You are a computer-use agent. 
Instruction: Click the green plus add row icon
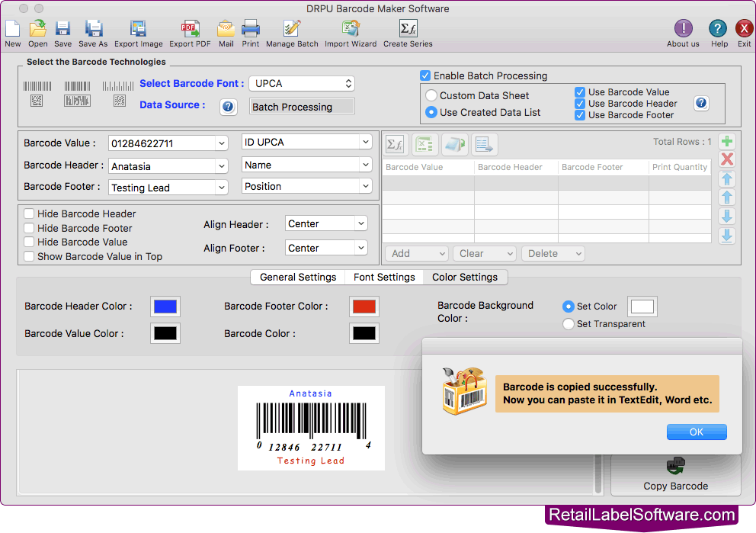tap(727, 141)
